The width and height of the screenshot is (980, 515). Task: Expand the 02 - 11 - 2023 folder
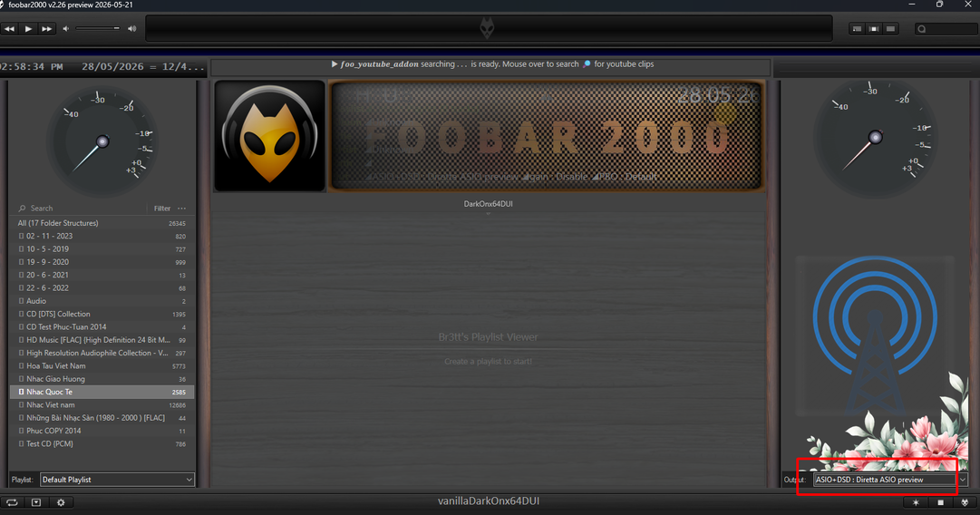click(21, 237)
